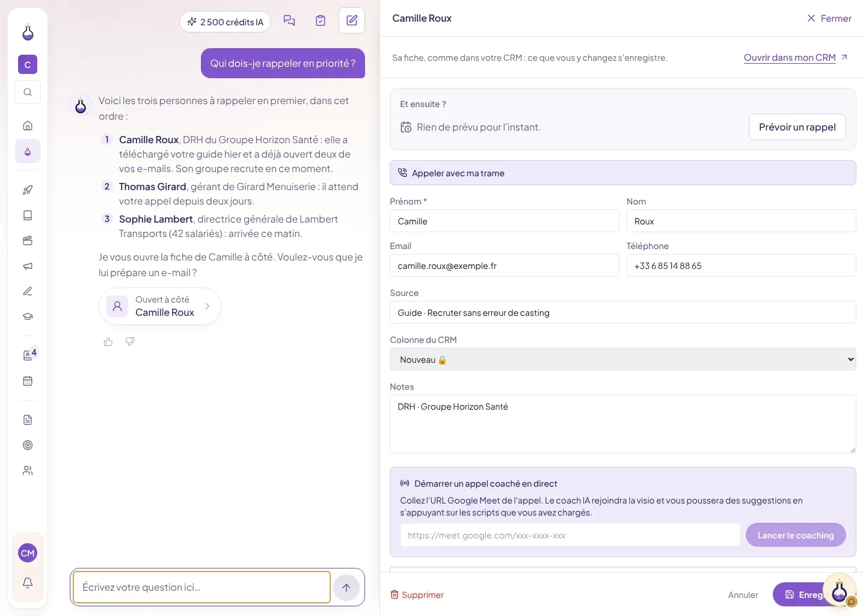Open the sidebar search icon
The image size is (866, 616).
pyautogui.click(x=28, y=92)
